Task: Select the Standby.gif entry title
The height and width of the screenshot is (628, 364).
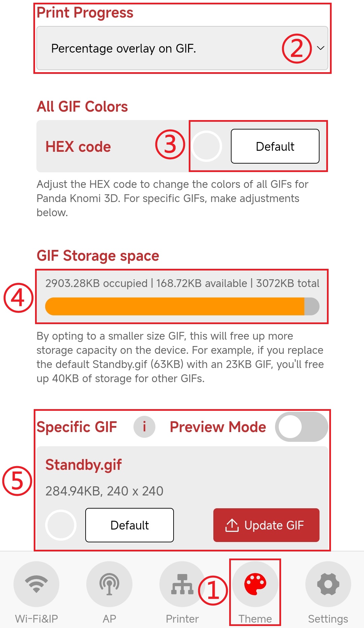Action: tap(84, 465)
